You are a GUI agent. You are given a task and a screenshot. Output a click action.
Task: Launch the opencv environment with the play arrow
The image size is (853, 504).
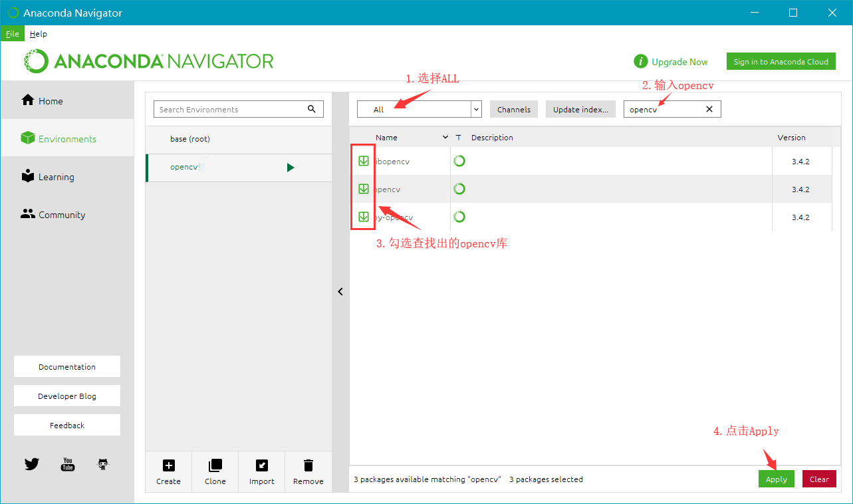[x=291, y=168]
